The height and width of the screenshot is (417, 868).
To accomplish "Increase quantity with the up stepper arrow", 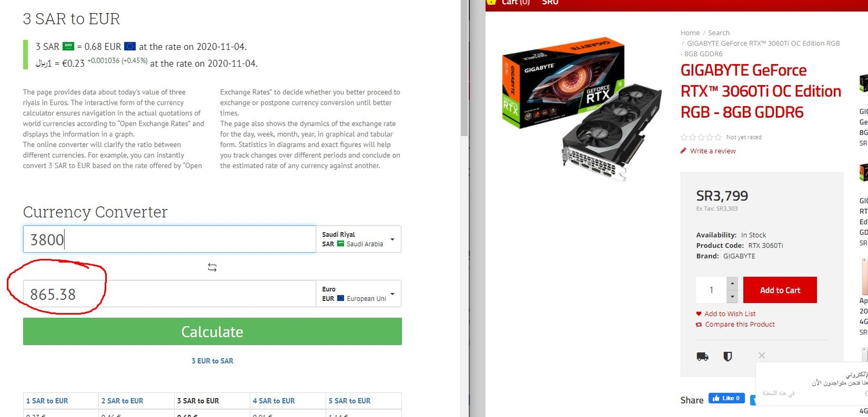I will (732, 284).
